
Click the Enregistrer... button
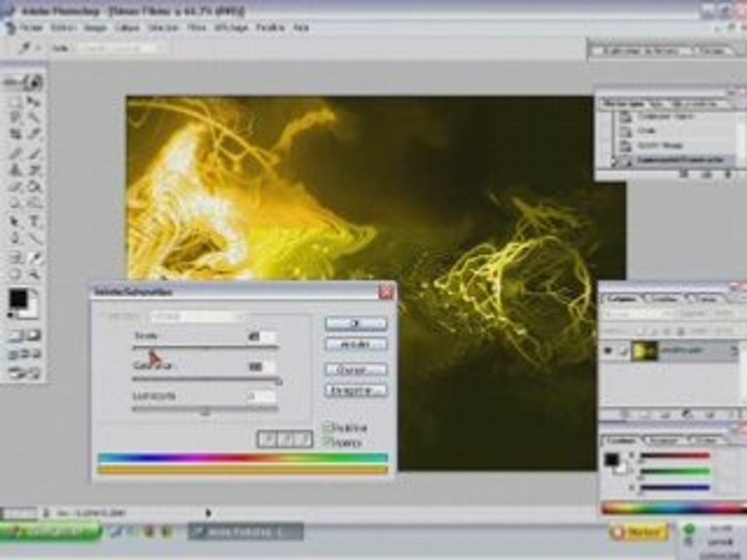(x=356, y=390)
